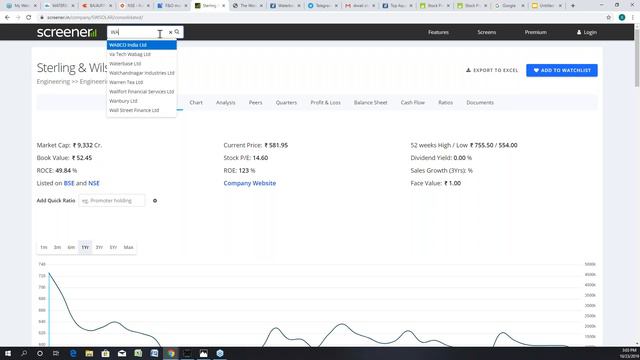
Task: Reload the page with the refresh icon
Action: tap(29, 18)
